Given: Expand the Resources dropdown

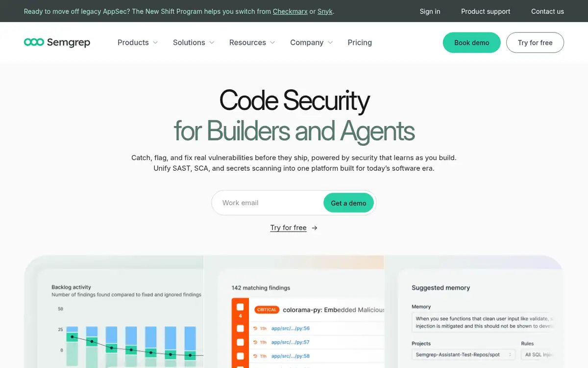Looking at the screenshot, I should 252,43.
